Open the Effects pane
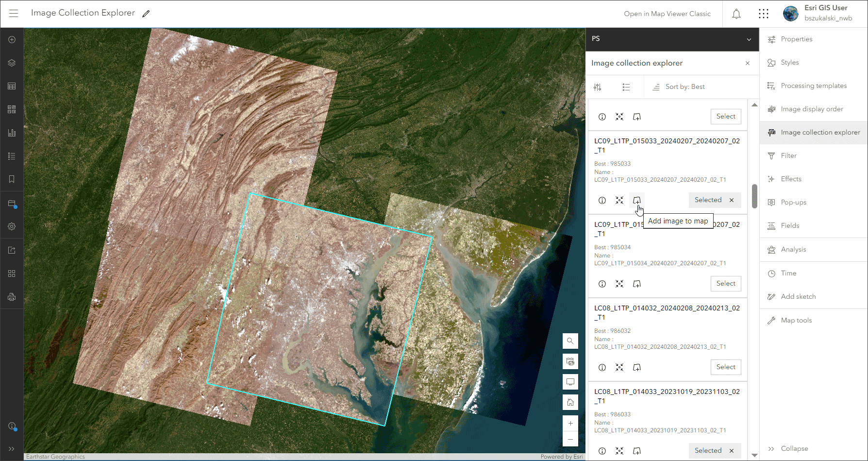This screenshot has height=461, width=868. (x=814, y=179)
